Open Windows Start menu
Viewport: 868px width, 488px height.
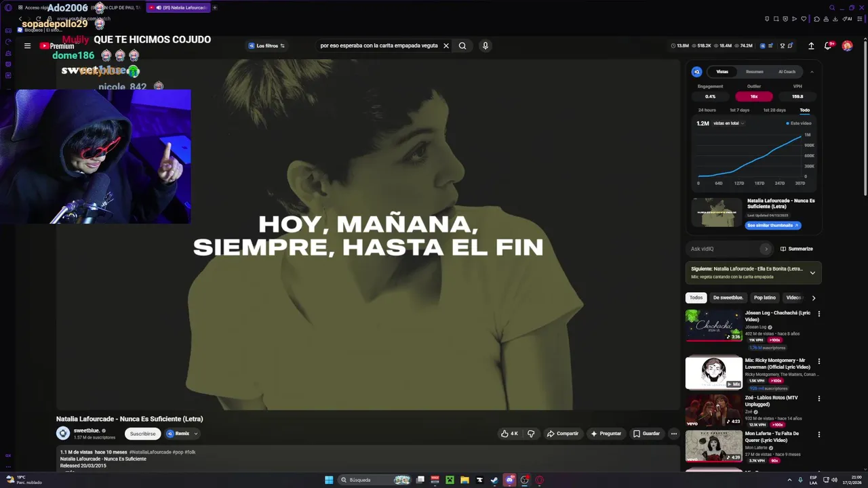pyautogui.click(x=329, y=480)
